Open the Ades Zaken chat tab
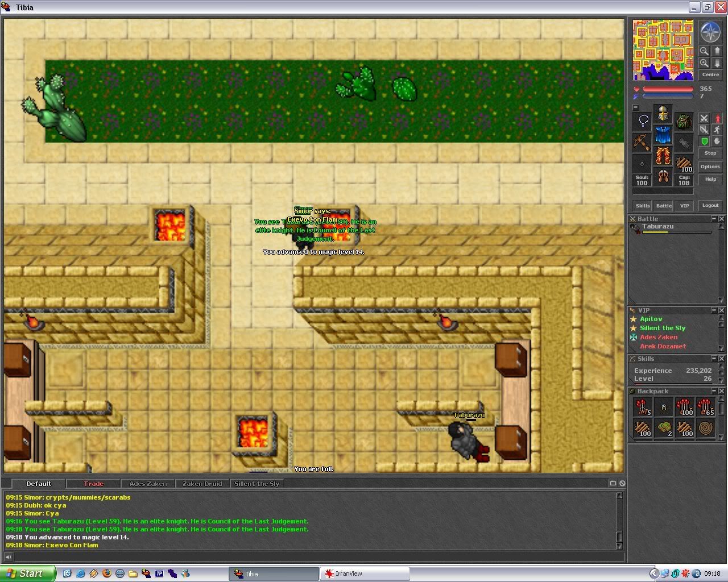728x582 pixels. 148,484
